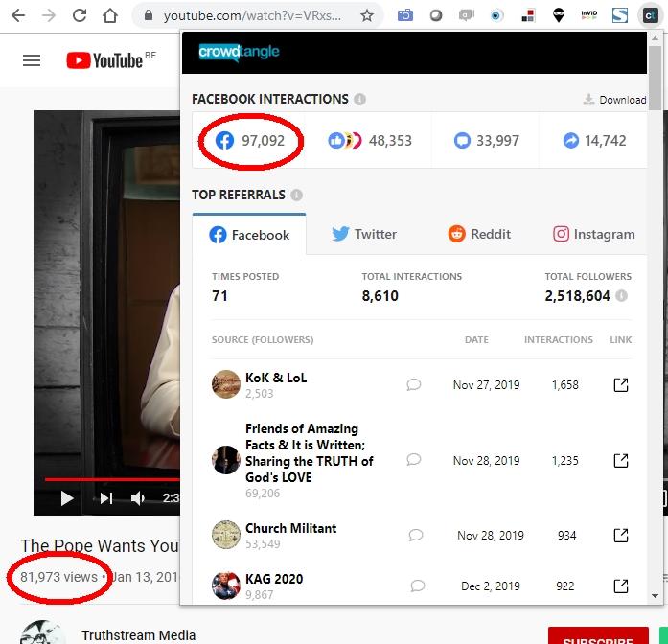
Task: Reload the YouTube page
Action: [x=80, y=15]
